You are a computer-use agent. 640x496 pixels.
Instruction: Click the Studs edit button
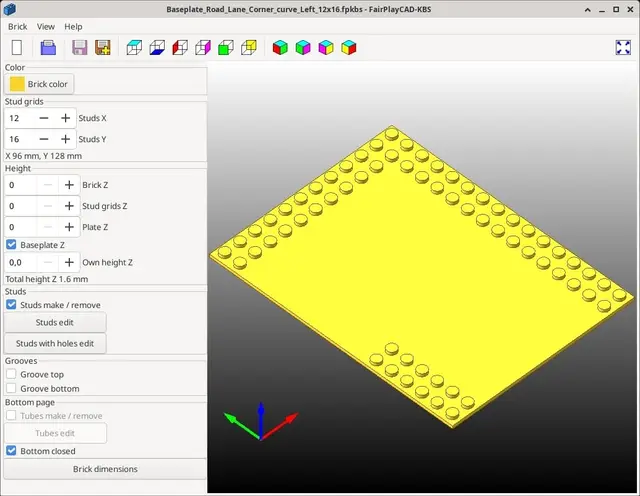coord(55,323)
